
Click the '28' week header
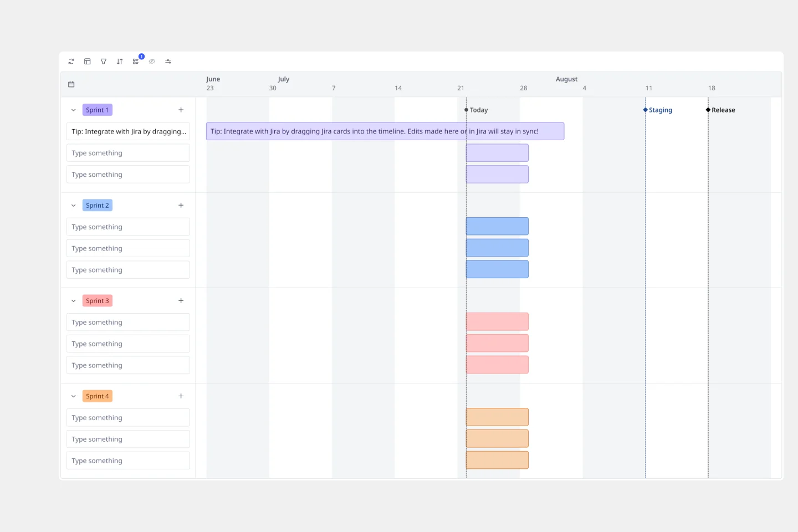pos(524,88)
